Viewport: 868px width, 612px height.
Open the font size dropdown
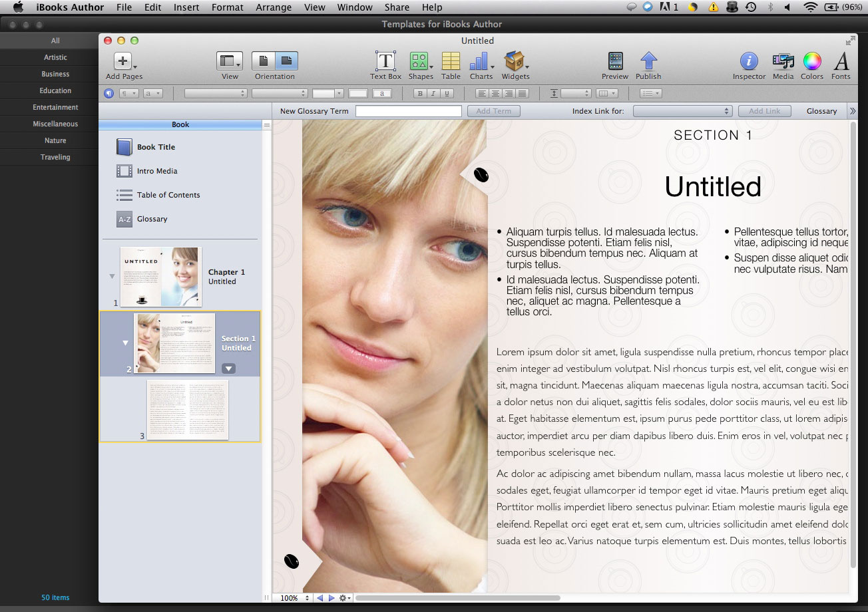pyautogui.click(x=328, y=94)
